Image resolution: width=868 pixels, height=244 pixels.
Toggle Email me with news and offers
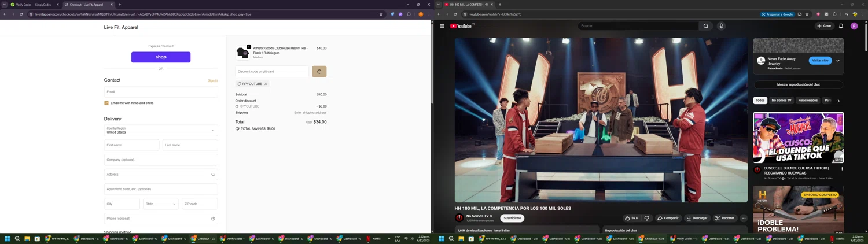[106, 103]
